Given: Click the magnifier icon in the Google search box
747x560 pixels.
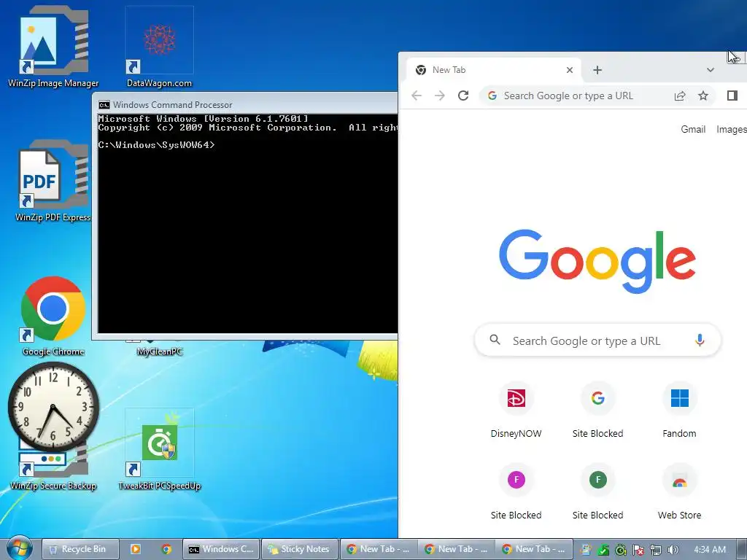Looking at the screenshot, I should 495,340.
